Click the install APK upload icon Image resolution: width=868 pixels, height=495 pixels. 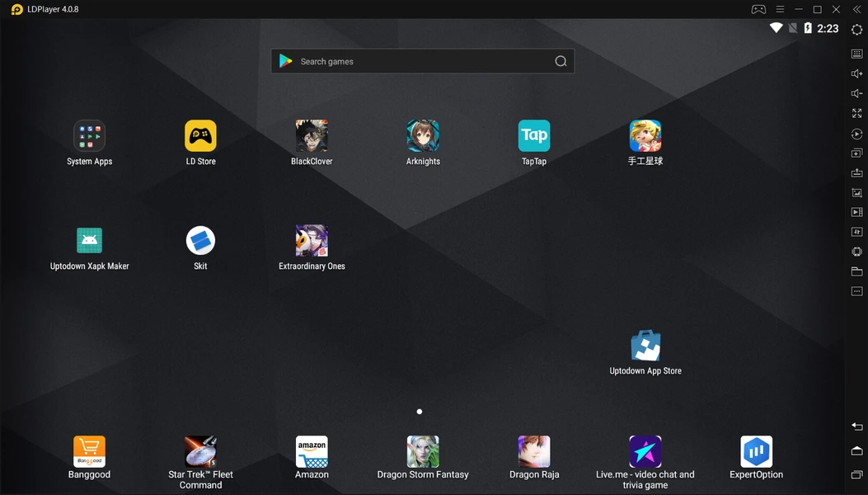click(x=857, y=173)
